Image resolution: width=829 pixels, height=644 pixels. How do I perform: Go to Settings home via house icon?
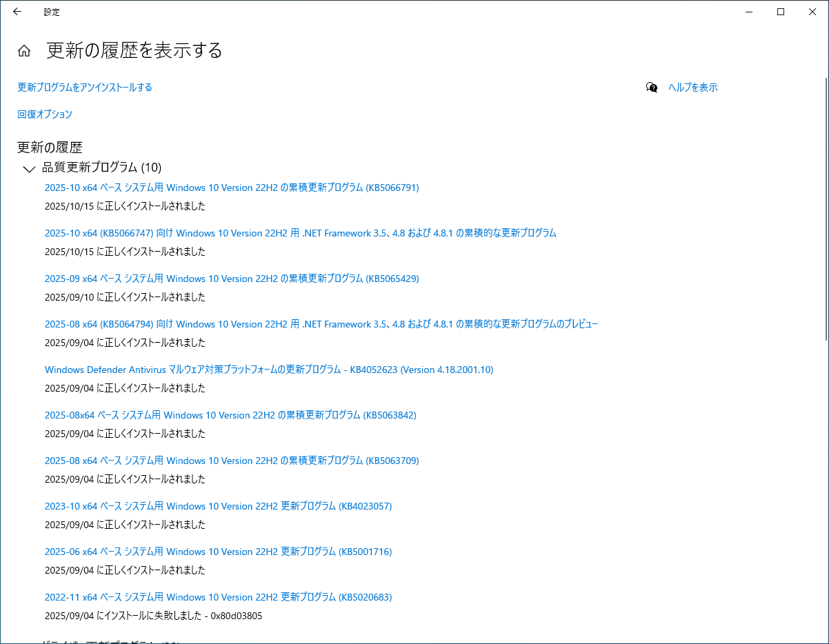24,51
